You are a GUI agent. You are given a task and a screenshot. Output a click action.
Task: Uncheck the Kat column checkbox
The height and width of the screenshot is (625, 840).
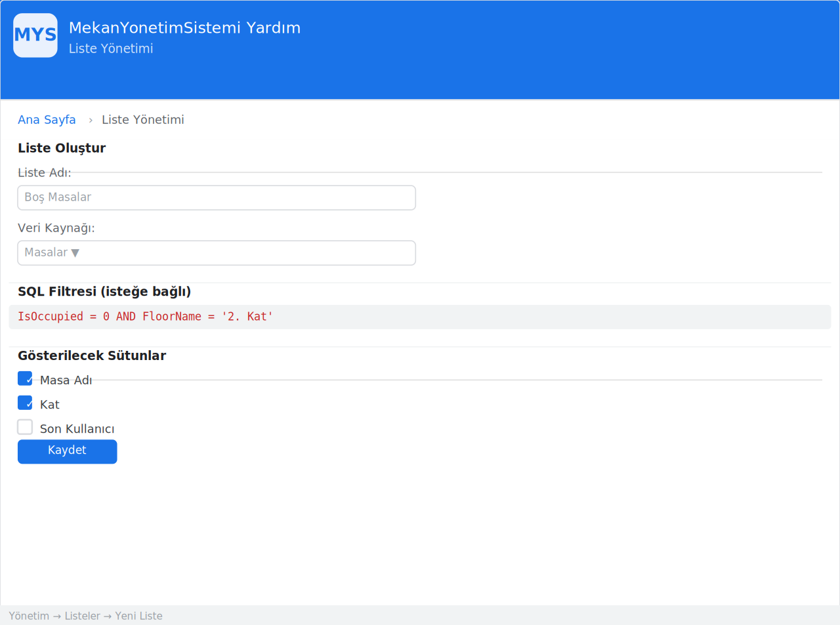click(x=25, y=403)
